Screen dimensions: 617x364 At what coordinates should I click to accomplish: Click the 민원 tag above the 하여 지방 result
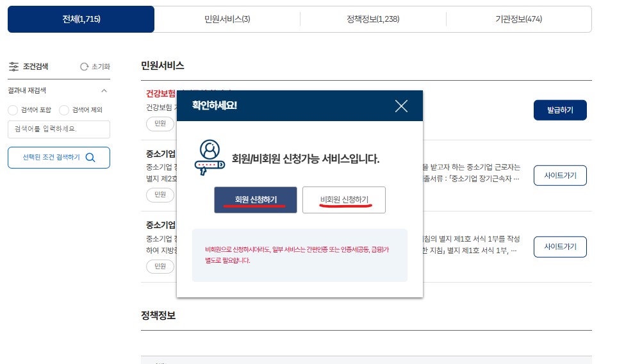(160, 195)
